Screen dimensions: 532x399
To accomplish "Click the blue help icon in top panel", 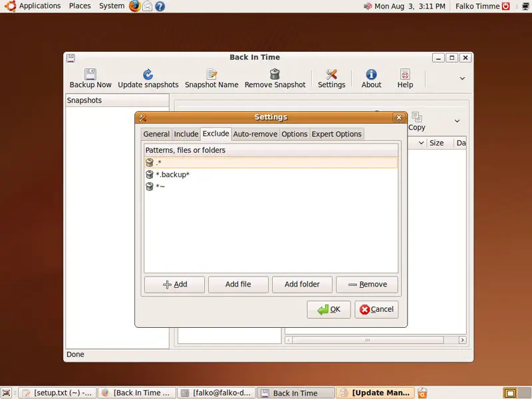I will [x=160, y=6].
